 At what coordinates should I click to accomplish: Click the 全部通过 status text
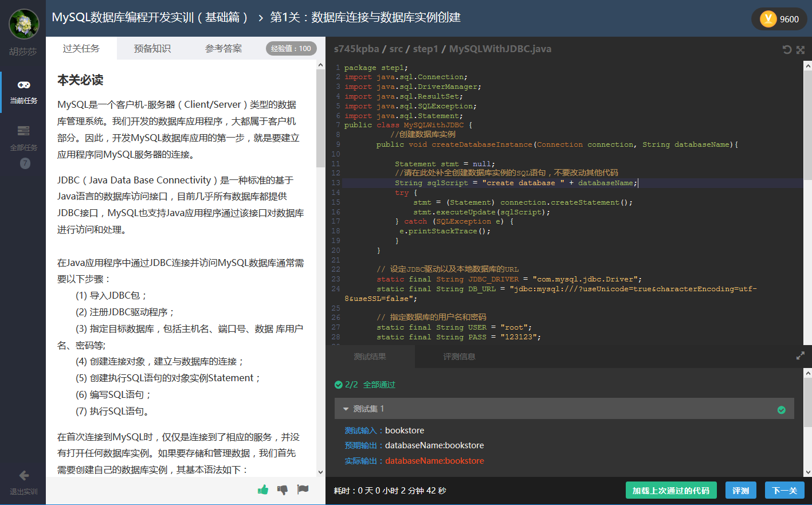click(x=379, y=385)
